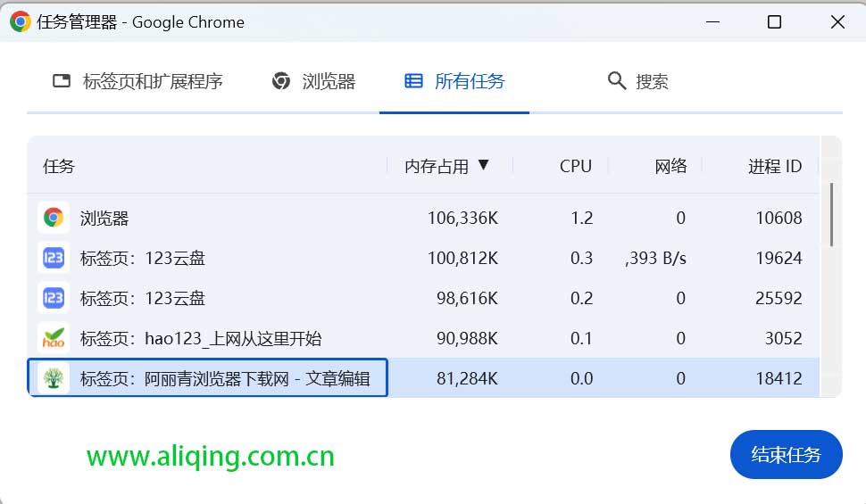Select 标签页: 123云盘 row with 98,616K

[423, 298]
